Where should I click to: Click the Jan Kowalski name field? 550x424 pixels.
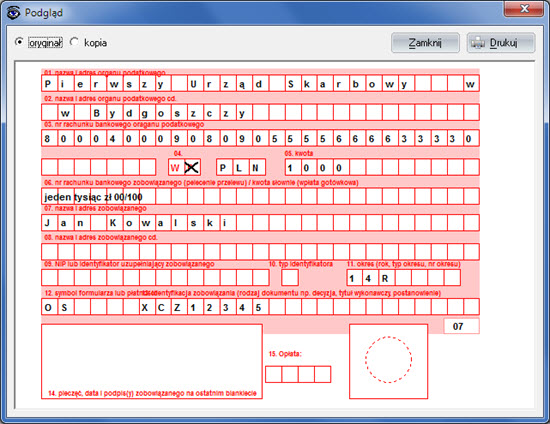point(260,223)
